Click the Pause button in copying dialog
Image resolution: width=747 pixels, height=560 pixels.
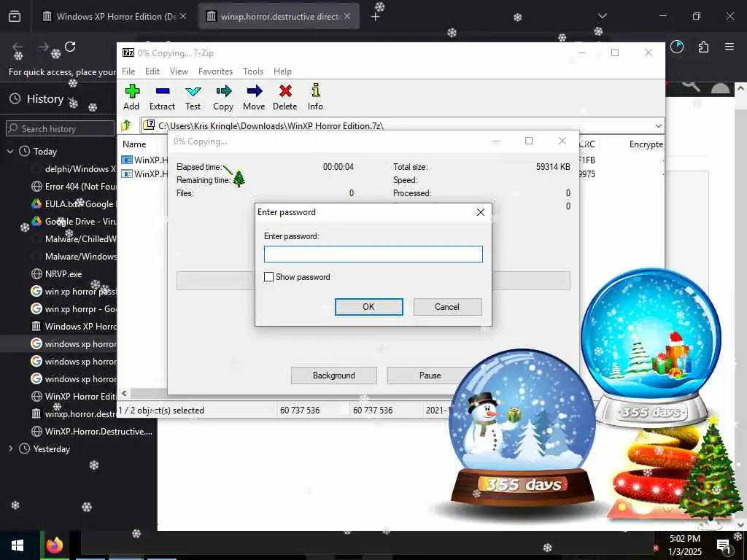tap(430, 376)
